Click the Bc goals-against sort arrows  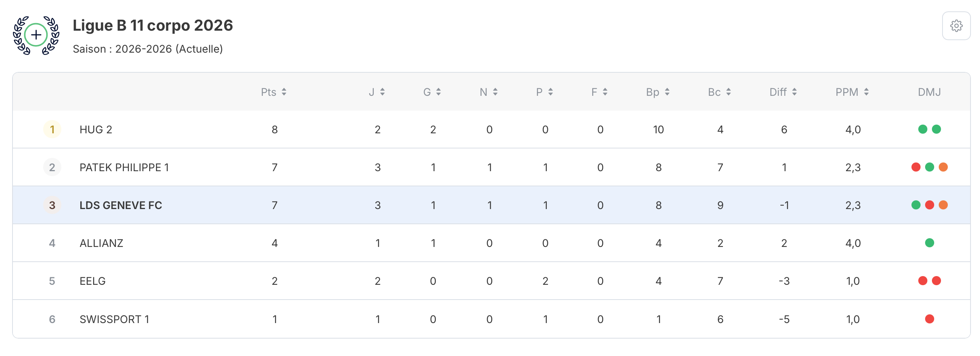(729, 92)
